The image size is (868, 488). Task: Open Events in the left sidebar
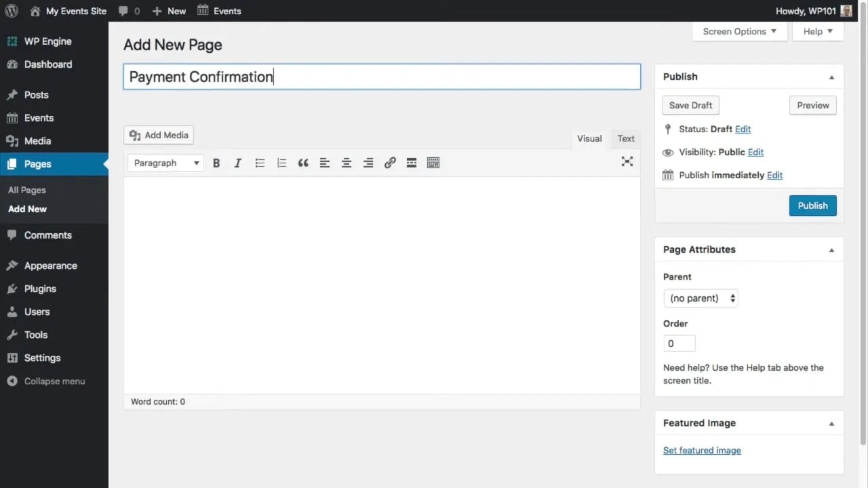[54, 118]
